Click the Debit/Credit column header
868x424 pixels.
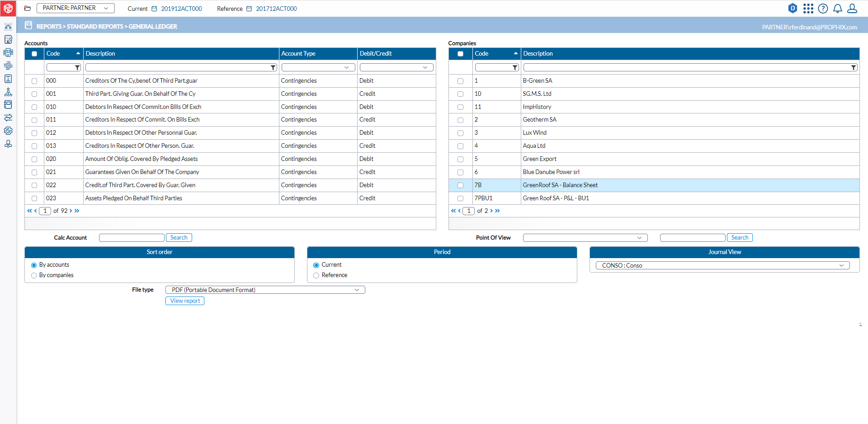click(376, 54)
